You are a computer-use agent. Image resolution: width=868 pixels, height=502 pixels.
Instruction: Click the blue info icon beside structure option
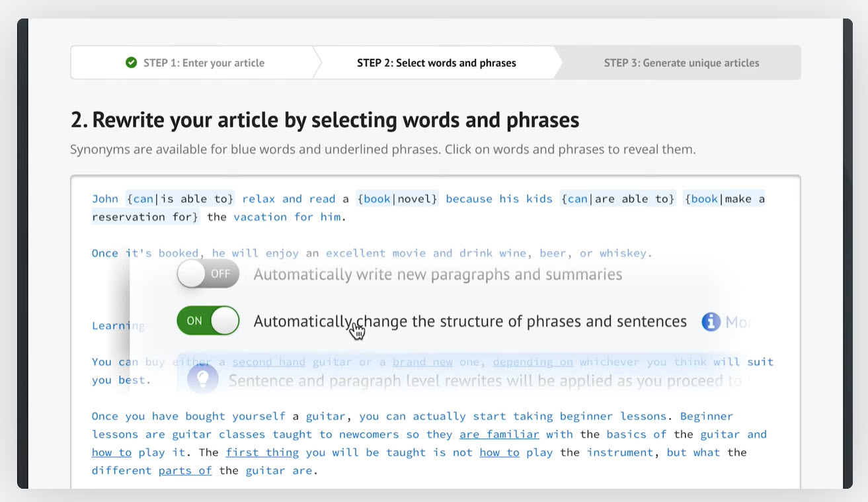[711, 322]
